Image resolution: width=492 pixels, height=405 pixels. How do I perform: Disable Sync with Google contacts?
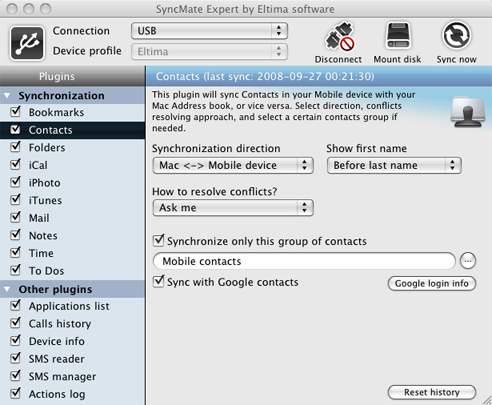tap(159, 281)
